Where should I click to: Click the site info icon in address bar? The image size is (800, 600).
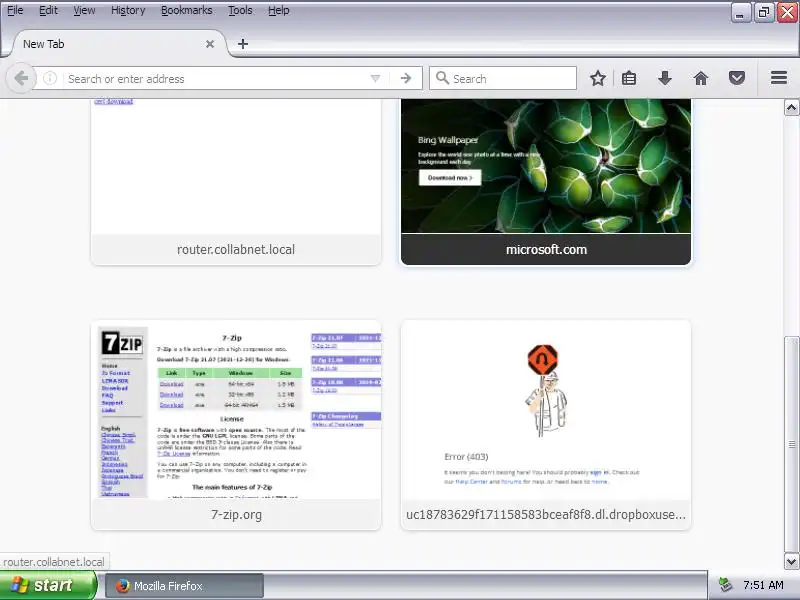(x=50, y=78)
